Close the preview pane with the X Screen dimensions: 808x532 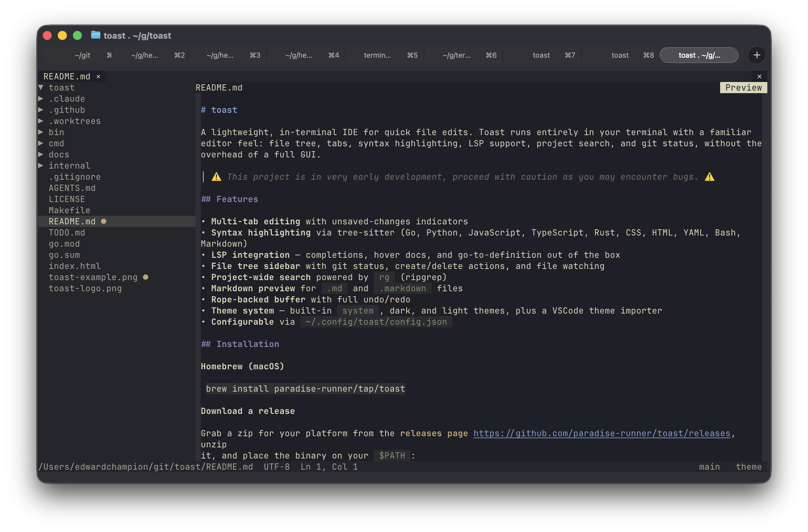pos(759,77)
